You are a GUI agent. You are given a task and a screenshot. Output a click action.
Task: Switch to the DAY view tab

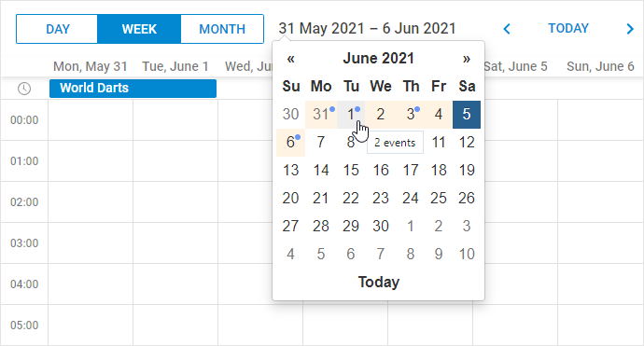[57, 29]
